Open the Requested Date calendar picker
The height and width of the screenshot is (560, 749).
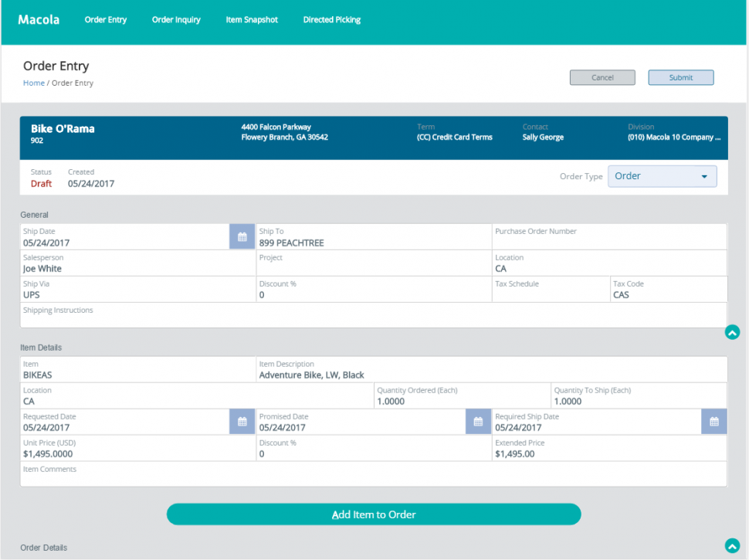click(242, 422)
